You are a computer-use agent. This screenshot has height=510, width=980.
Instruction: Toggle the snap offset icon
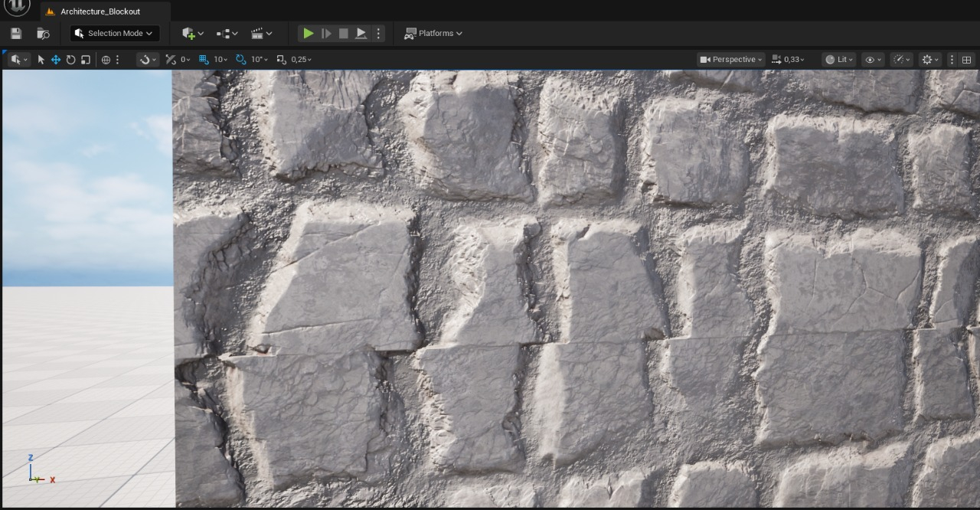170,60
